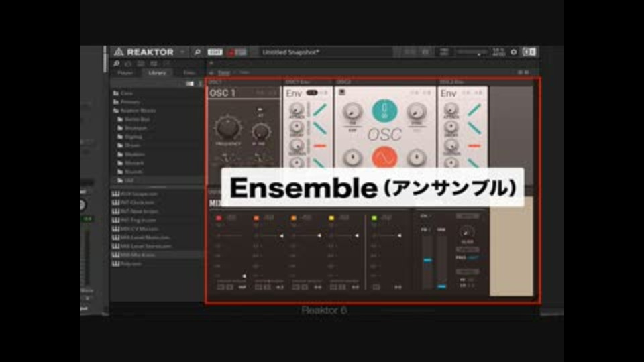Click the small knob right of Frequency on OSC 1
This screenshot has height=362, width=644.
(260, 132)
